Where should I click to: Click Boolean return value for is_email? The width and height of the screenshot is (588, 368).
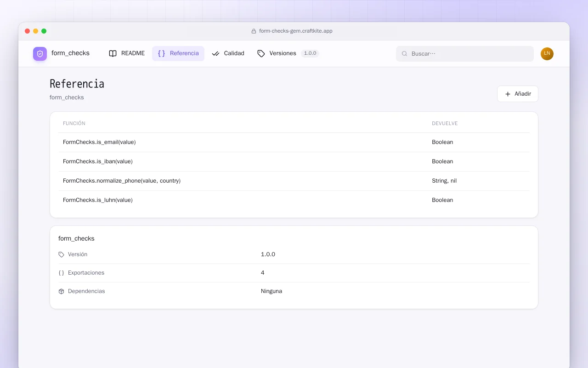coord(442,142)
